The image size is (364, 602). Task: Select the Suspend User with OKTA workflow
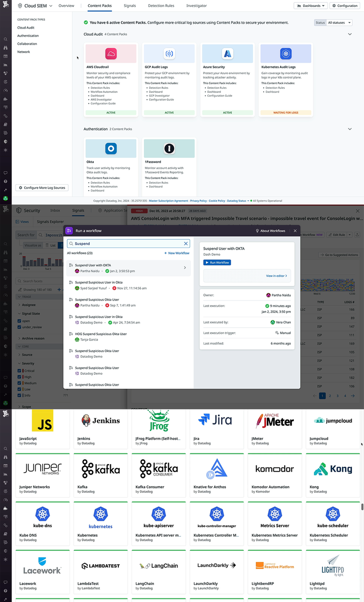128,268
